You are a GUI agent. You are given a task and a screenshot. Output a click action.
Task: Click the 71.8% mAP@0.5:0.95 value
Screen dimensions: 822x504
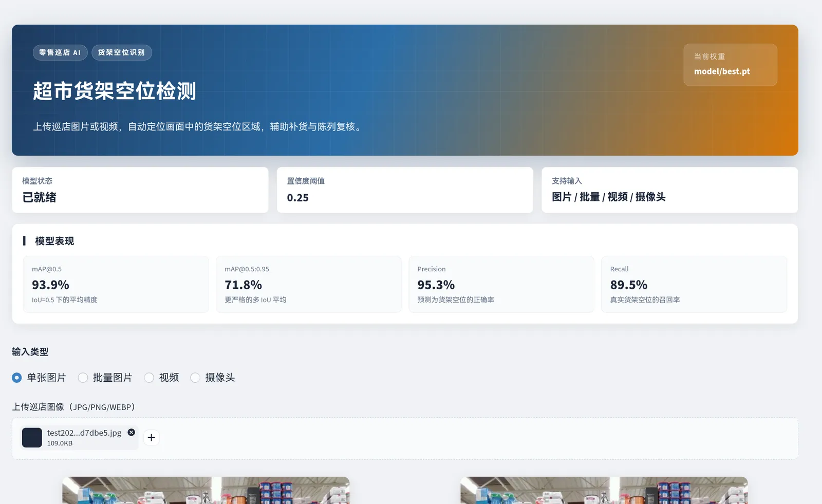(x=243, y=285)
